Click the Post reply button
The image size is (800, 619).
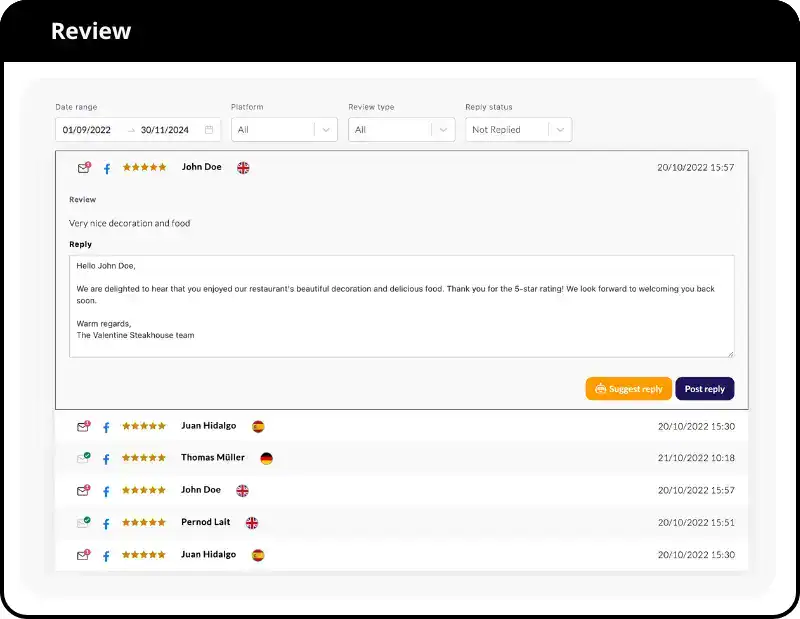pos(705,388)
